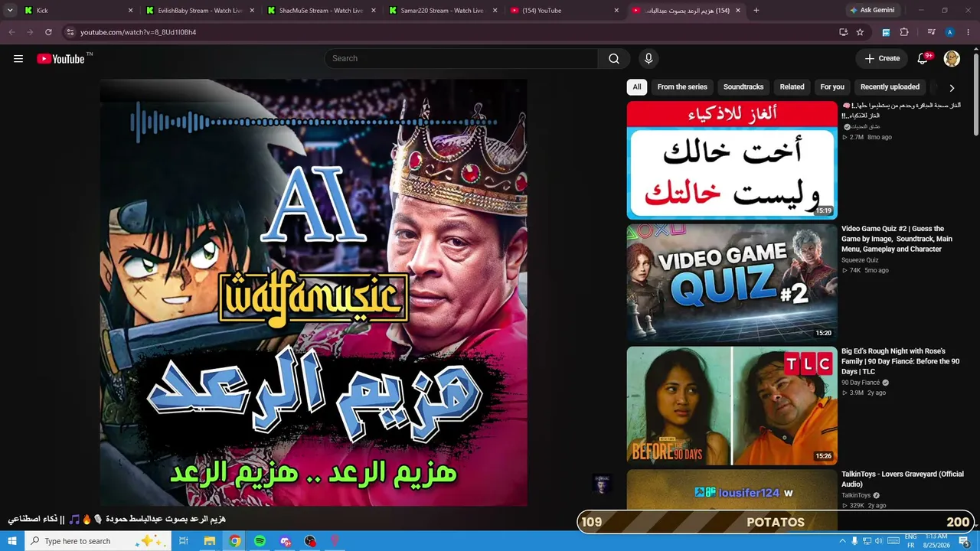The height and width of the screenshot is (551, 980).
Task: Switch to the (154) YouTube tab
Action: tap(563, 11)
